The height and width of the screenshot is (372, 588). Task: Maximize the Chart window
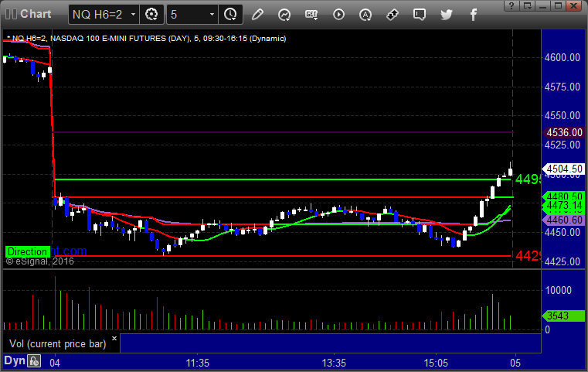pos(558,5)
